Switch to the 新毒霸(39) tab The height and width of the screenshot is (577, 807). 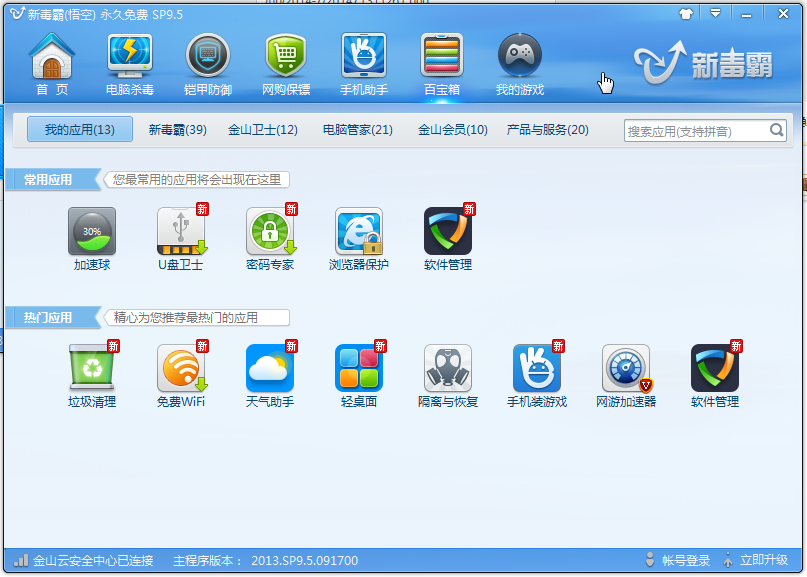[x=178, y=130]
